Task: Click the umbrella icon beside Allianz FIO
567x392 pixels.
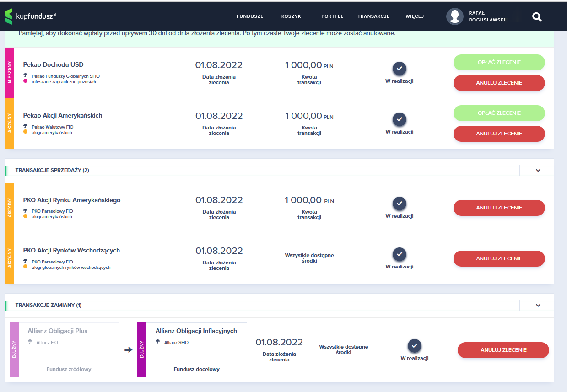Action: [x=30, y=342]
